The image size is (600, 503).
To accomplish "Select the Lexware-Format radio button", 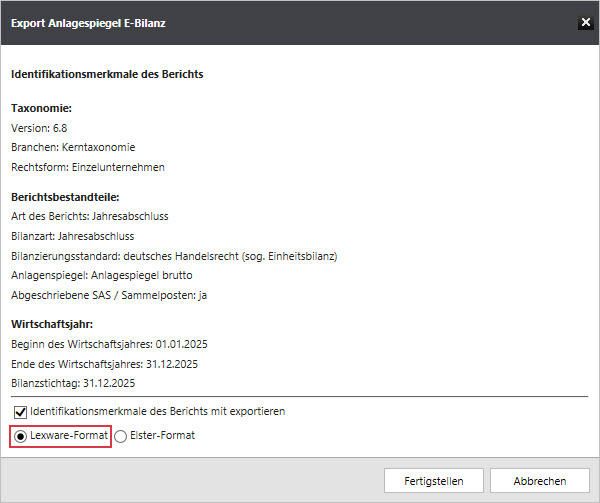I will [x=21, y=436].
